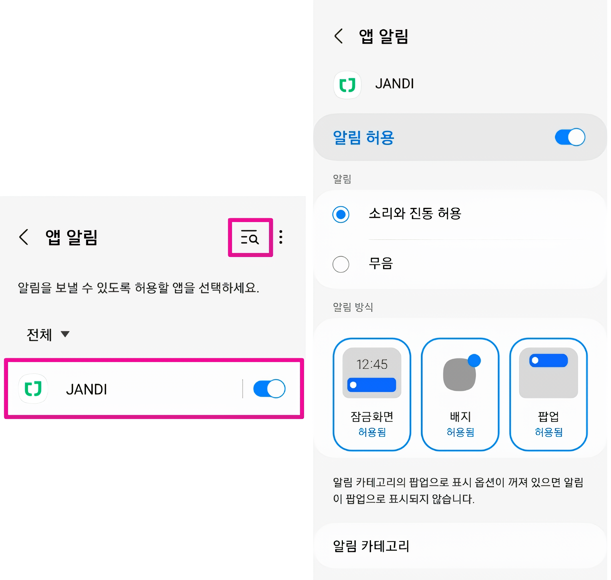Open the three-dot more options menu
The width and height of the screenshot is (611, 580).
click(x=281, y=237)
